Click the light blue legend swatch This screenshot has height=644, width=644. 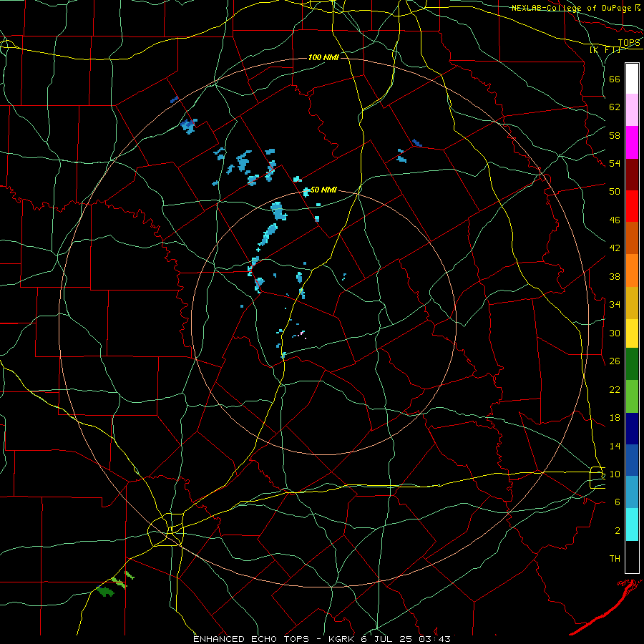pos(632,492)
